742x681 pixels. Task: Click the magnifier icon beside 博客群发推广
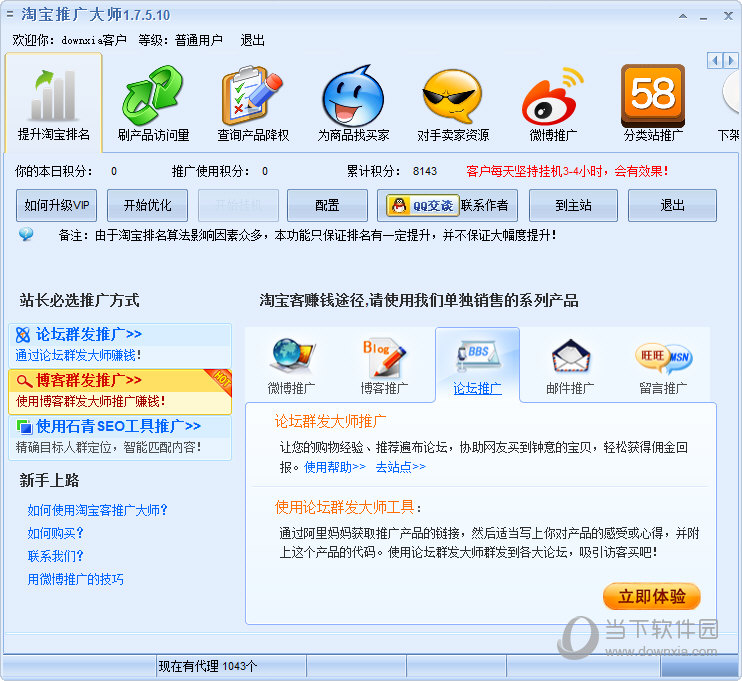tap(24, 380)
